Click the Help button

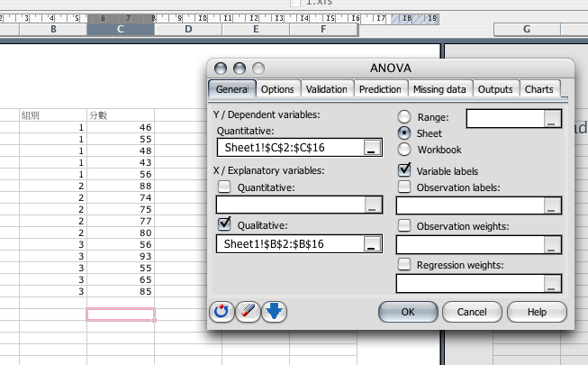537,312
